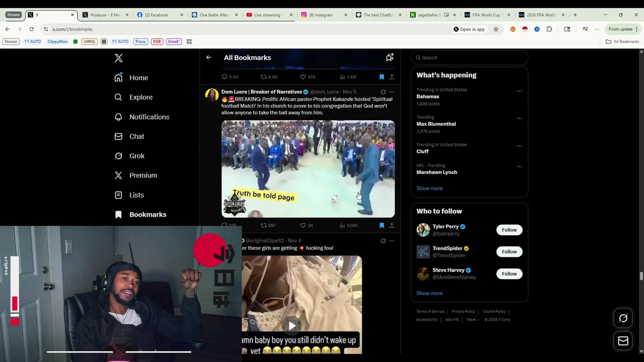Screen dimensions: 644x362
Task: Open more options for Marshawn Lynch trend
Action: tap(519, 167)
